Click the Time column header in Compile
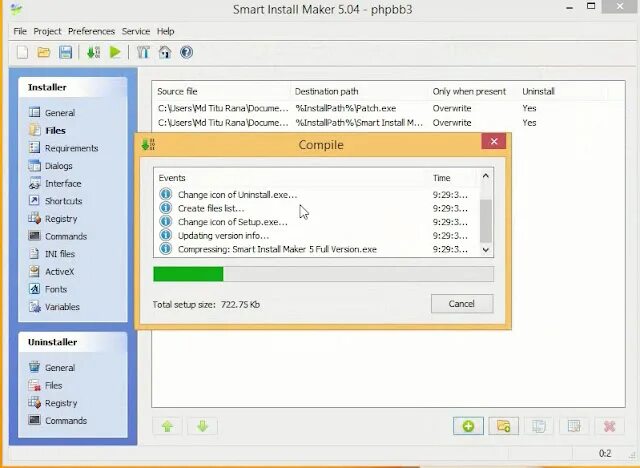The image size is (640, 468). [453, 178]
